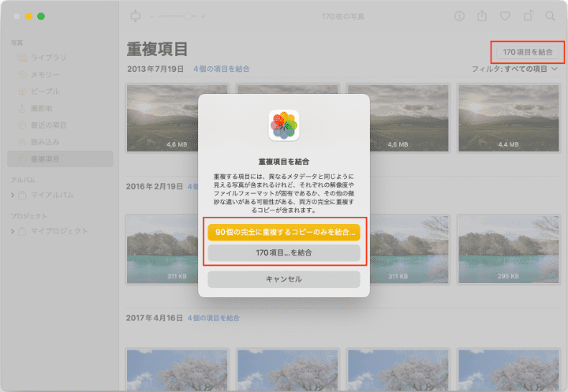This screenshot has height=392, width=568.
Task: Click the share icon in toolbar
Action: tap(482, 16)
